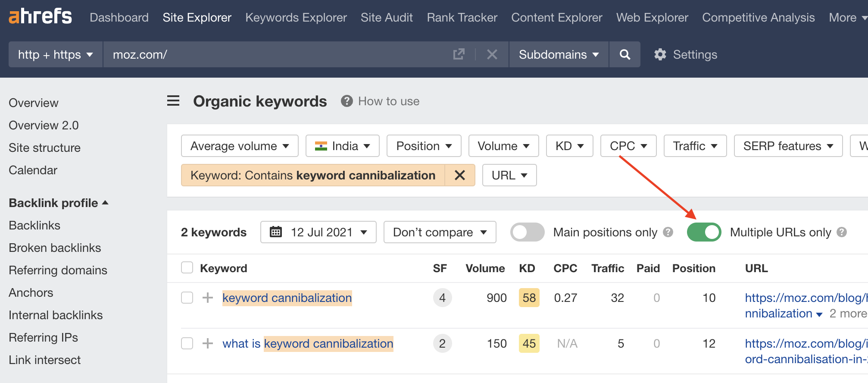
Task: Select Site Explorer in top navigation
Action: click(x=197, y=17)
